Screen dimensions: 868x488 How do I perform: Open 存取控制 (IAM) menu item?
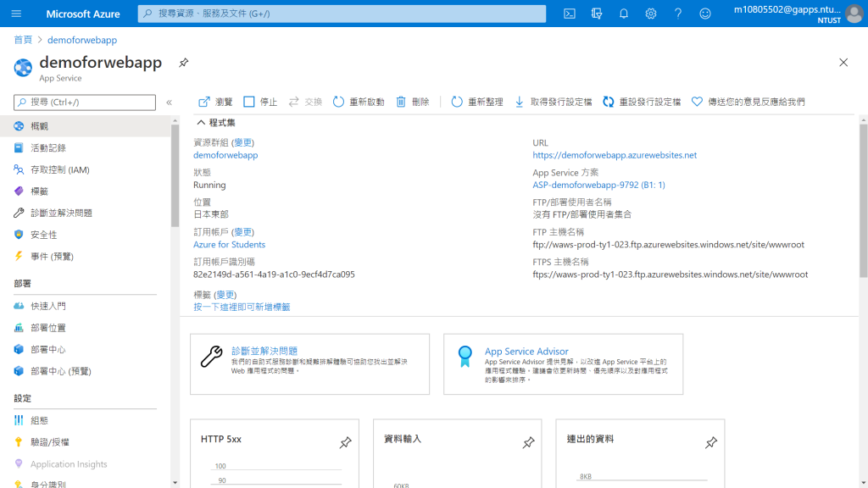point(86,169)
